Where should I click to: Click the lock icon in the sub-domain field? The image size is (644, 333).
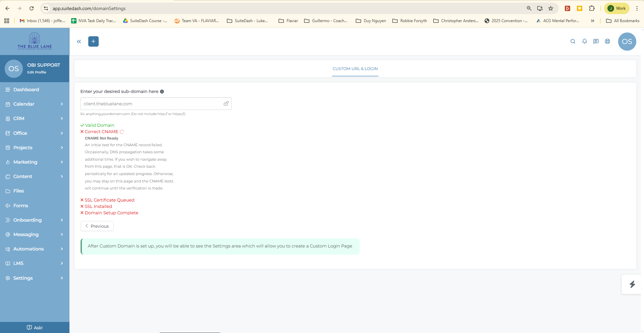pyautogui.click(x=226, y=104)
